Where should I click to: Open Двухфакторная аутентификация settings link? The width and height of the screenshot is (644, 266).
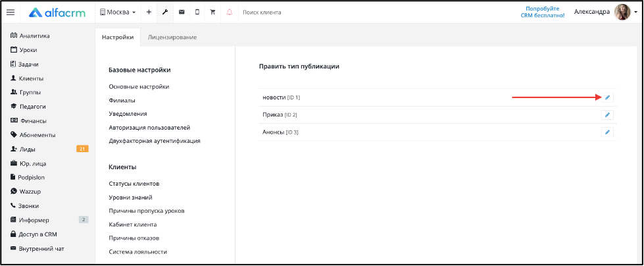tap(155, 141)
